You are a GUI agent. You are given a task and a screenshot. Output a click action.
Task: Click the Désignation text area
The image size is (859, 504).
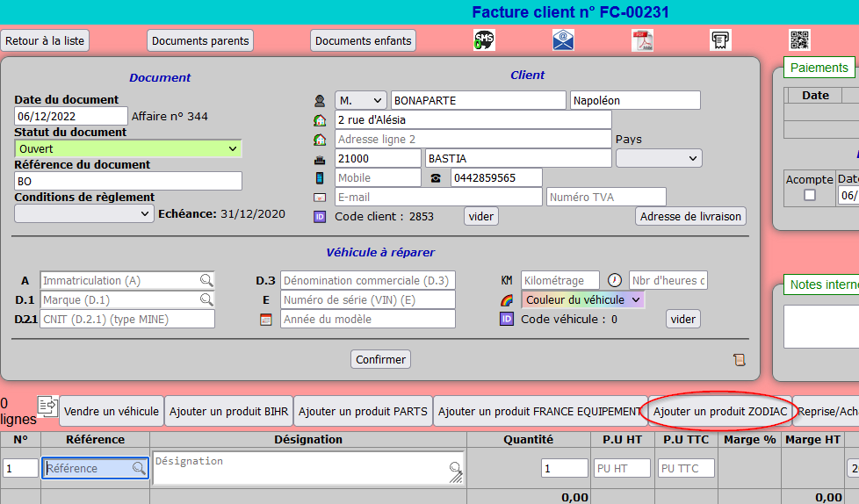pos(299,468)
